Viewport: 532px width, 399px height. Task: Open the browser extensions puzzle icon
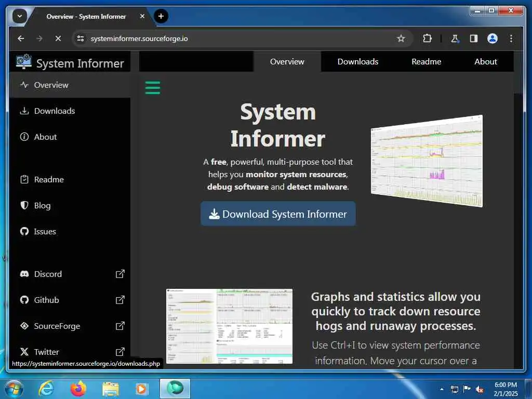(x=427, y=38)
